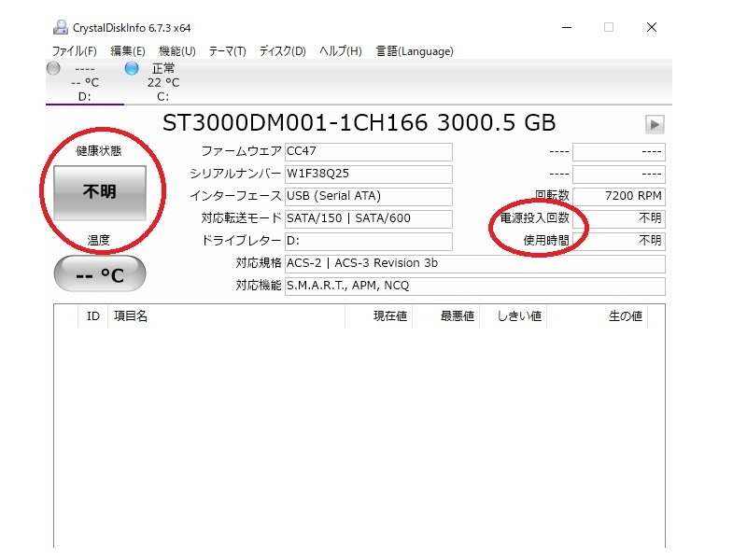Viewport: 747px width, 560px height.
Task: Click the 正常 status text for drive C:
Action: [163, 68]
